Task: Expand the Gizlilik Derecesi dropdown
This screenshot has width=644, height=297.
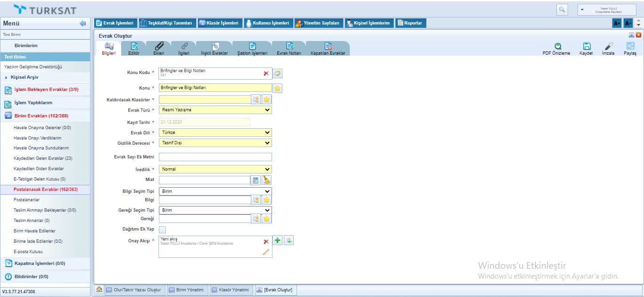Action: pos(215,143)
